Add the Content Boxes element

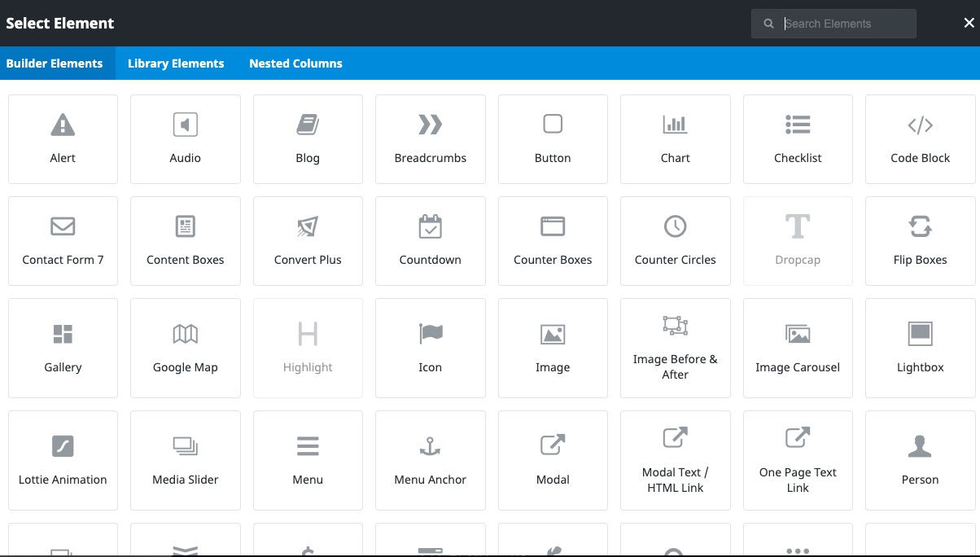[x=186, y=241]
